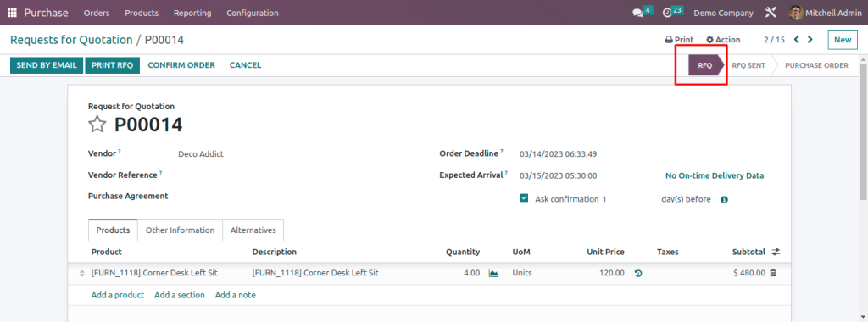Select the PURCHASE ORDER status stage
This screenshot has width=868, height=322.
coord(816,65)
